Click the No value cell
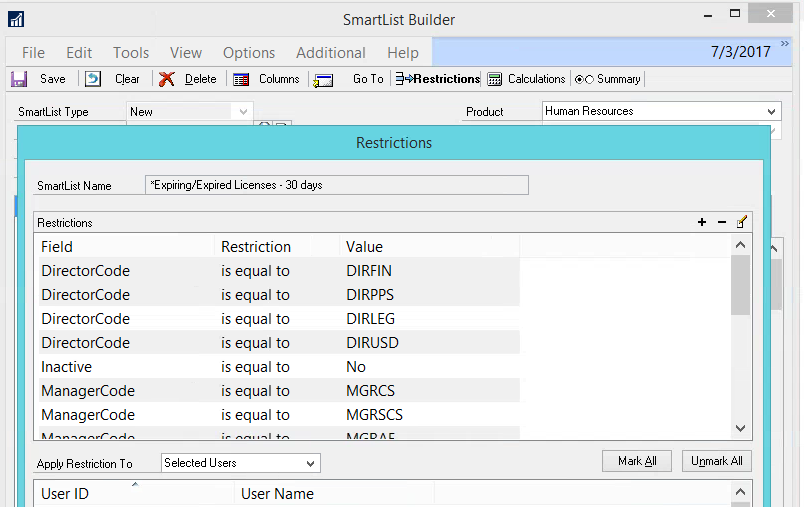Image resolution: width=804 pixels, height=507 pixels. click(356, 367)
